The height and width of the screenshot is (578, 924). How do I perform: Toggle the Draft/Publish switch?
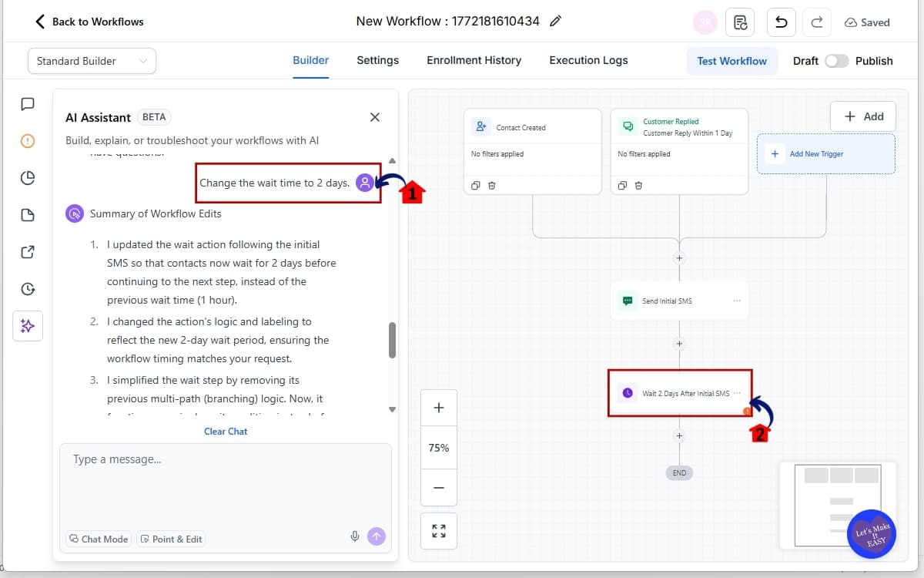tap(836, 61)
